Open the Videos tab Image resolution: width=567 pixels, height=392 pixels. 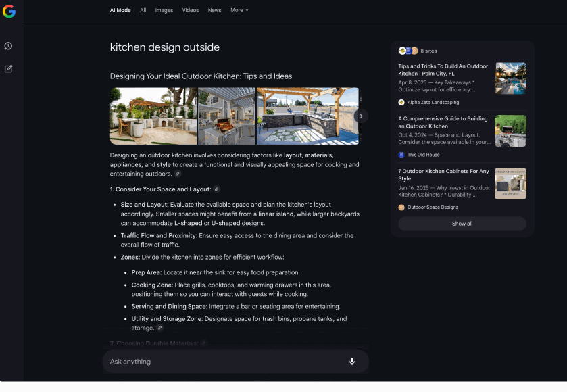point(190,10)
